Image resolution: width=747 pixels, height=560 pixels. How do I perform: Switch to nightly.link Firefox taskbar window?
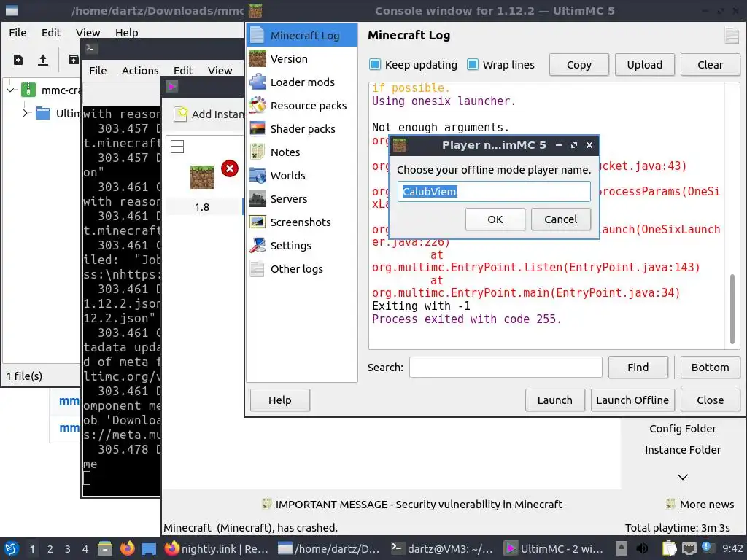[217, 548]
